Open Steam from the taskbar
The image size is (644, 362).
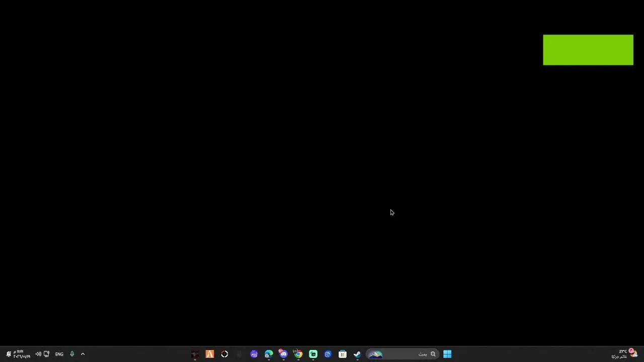(x=357, y=354)
